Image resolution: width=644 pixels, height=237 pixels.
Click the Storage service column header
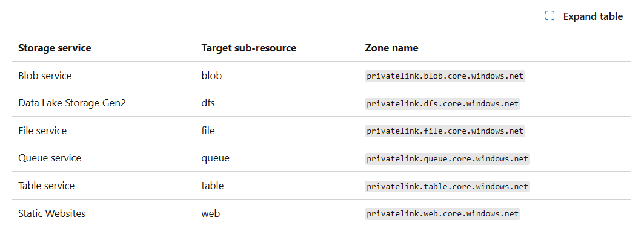(55, 48)
